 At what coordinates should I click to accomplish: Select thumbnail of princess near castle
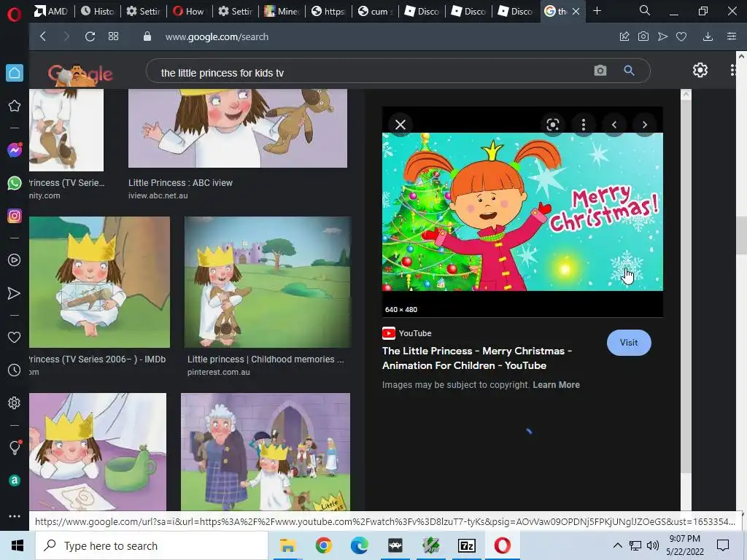click(268, 282)
